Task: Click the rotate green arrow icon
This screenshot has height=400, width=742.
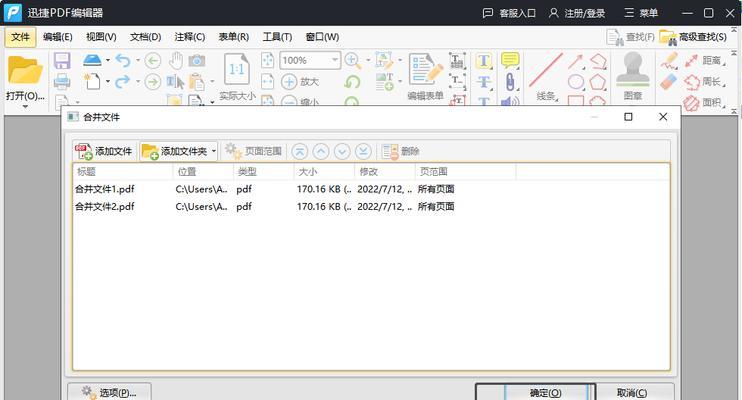Action: pos(352,82)
